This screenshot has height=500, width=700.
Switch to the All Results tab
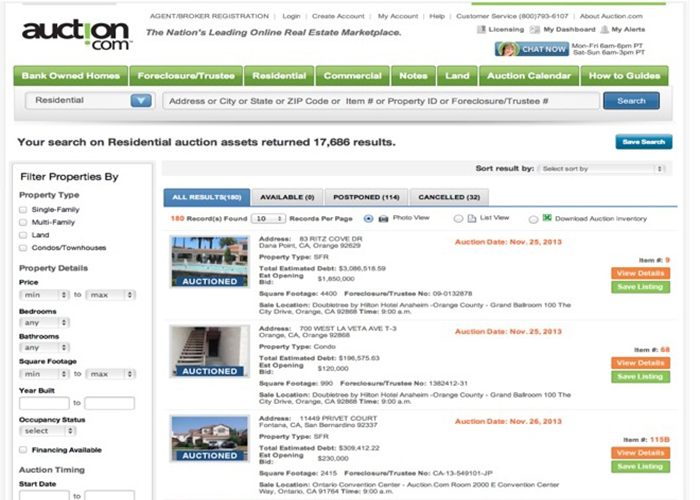click(207, 197)
